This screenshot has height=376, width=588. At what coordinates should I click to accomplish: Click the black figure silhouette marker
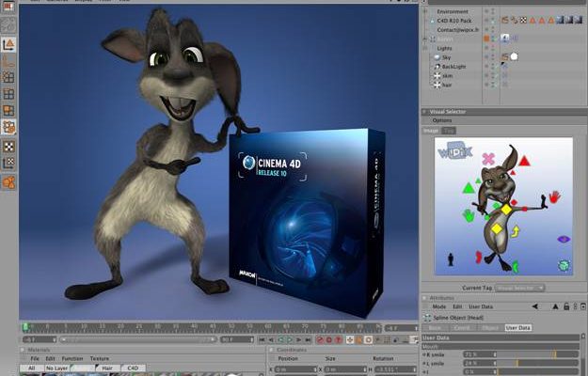[x=451, y=259]
